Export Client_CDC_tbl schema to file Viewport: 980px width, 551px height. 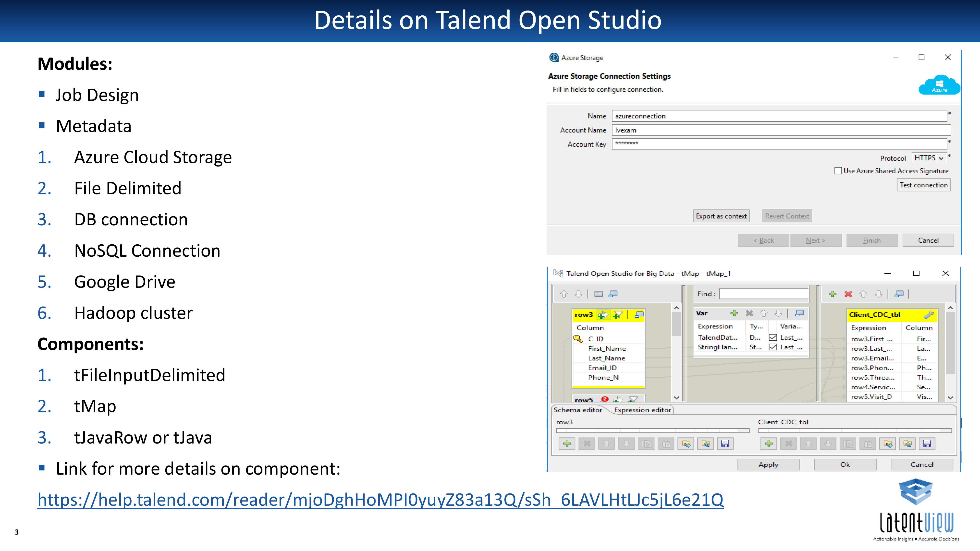(x=907, y=444)
